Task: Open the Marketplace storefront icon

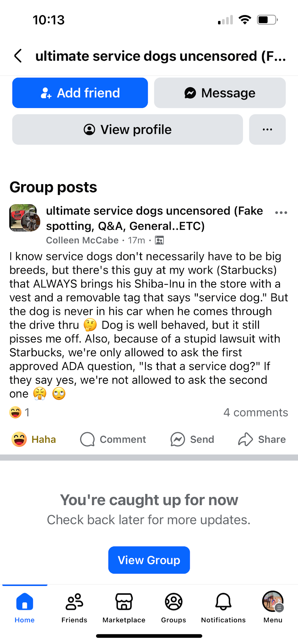Action: coord(124,602)
